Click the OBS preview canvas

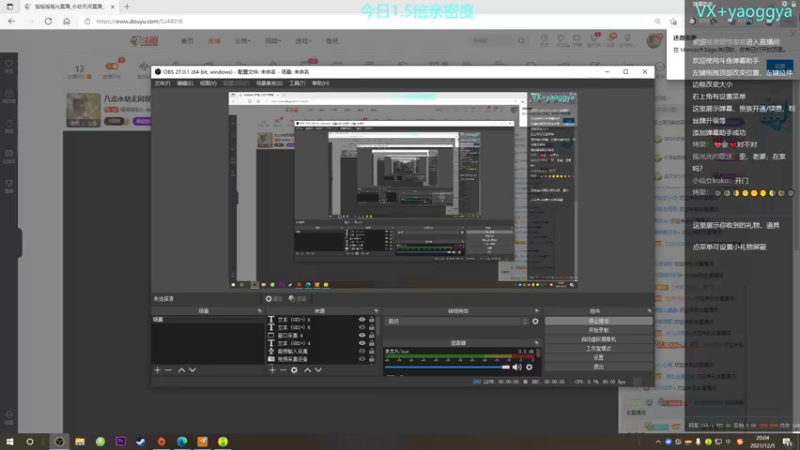(x=403, y=190)
